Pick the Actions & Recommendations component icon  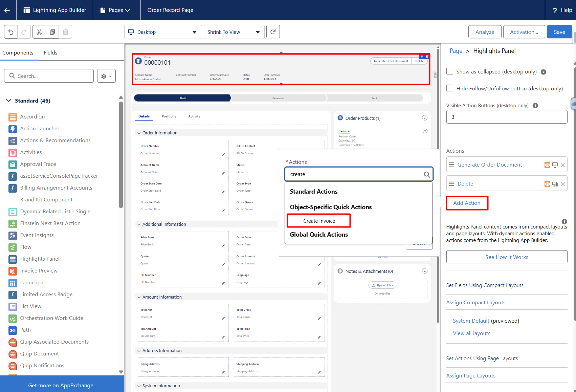click(13, 141)
